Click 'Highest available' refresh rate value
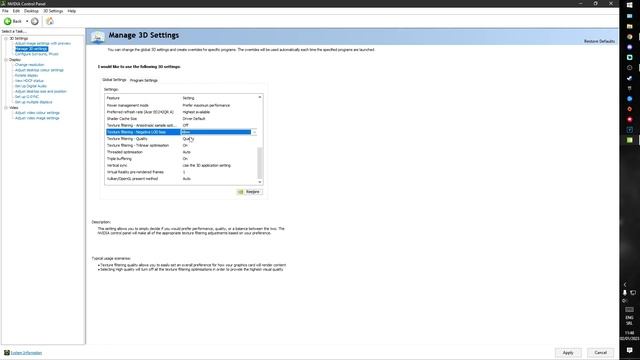The width and height of the screenshot is (640, 360). point(196,112)
